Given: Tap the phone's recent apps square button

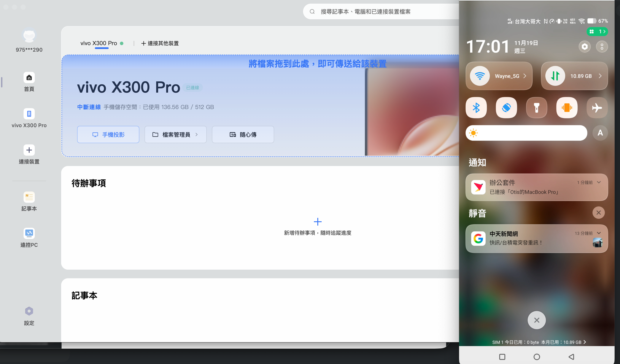Looking at the screenshot, I should point(502,357).
